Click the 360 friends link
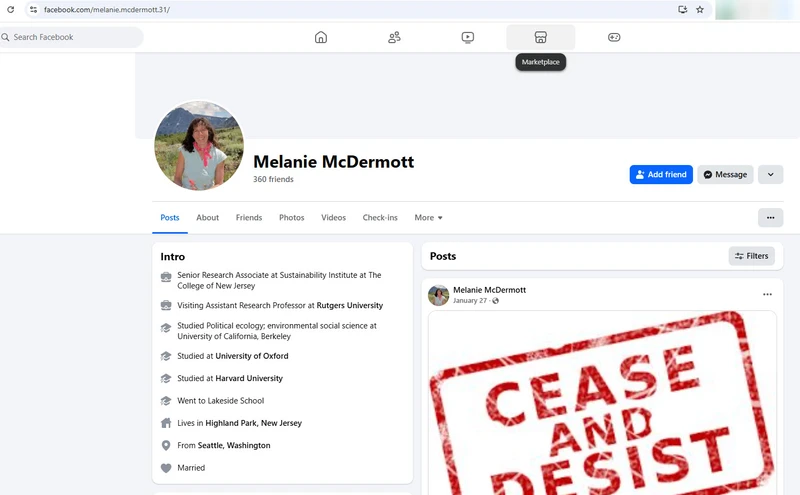This screenshot has width=800, height=495. click(x=273, y=179)
